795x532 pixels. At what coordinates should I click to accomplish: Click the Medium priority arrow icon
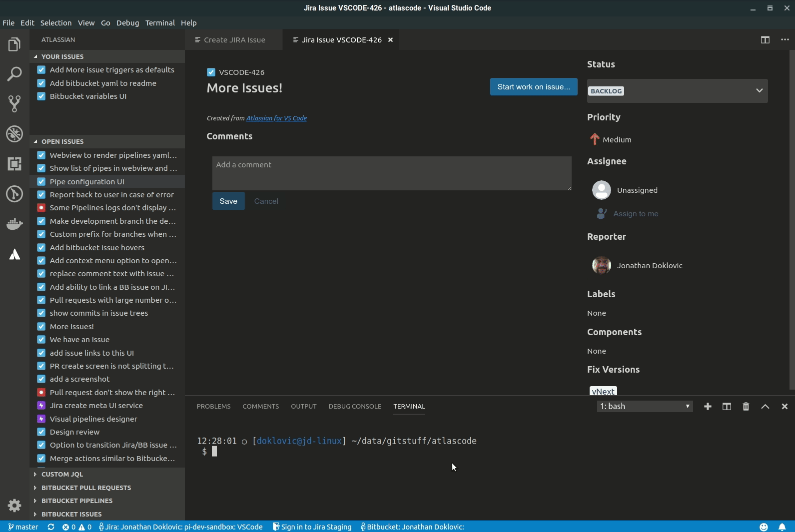point(595,139)
